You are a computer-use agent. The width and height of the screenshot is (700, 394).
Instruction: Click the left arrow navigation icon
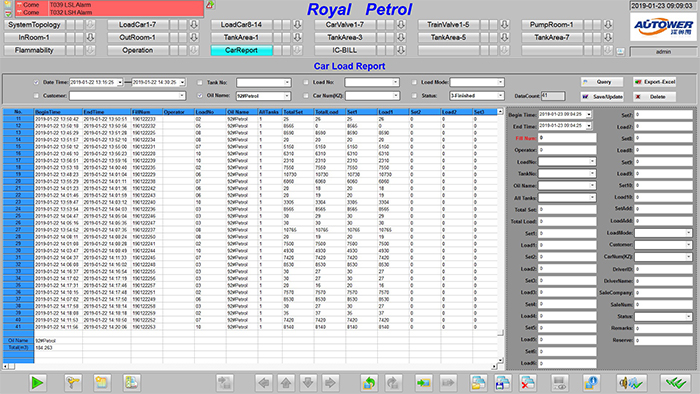coord(263,383)
